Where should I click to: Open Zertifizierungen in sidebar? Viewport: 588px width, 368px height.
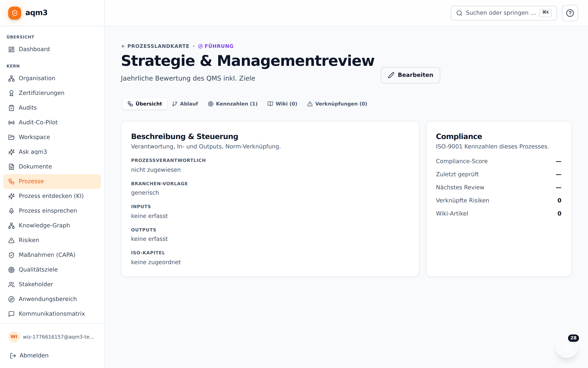click(x=52, y=93)
